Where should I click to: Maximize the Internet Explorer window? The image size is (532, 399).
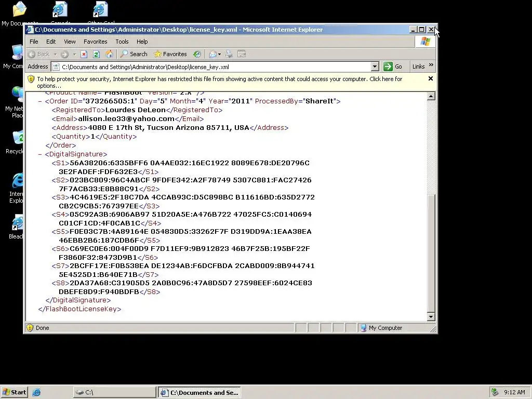point(422,30)
